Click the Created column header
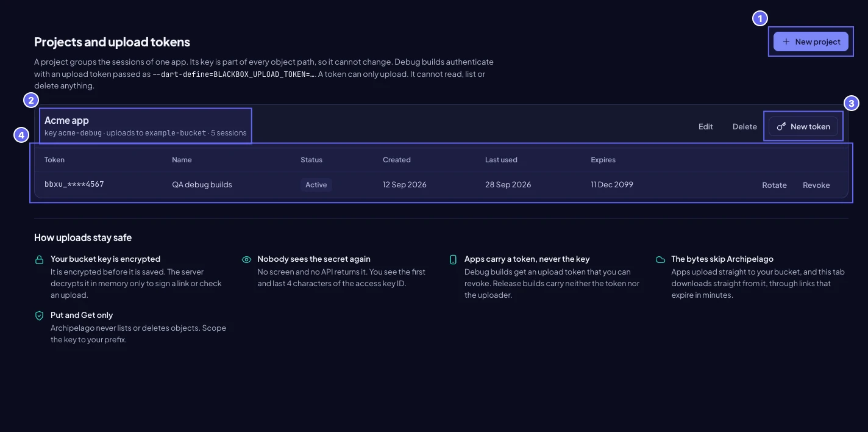 click(397, 160)
